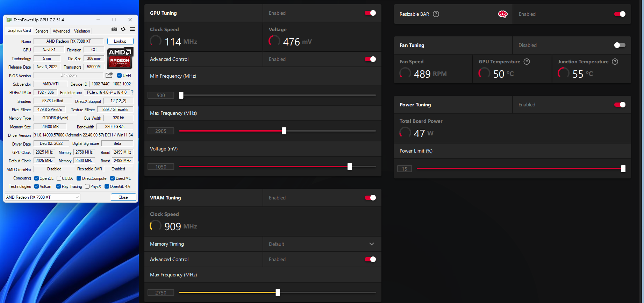Click the Shaders value 5376 Unified
The image size is (644, 303).
tap(52, 101)
